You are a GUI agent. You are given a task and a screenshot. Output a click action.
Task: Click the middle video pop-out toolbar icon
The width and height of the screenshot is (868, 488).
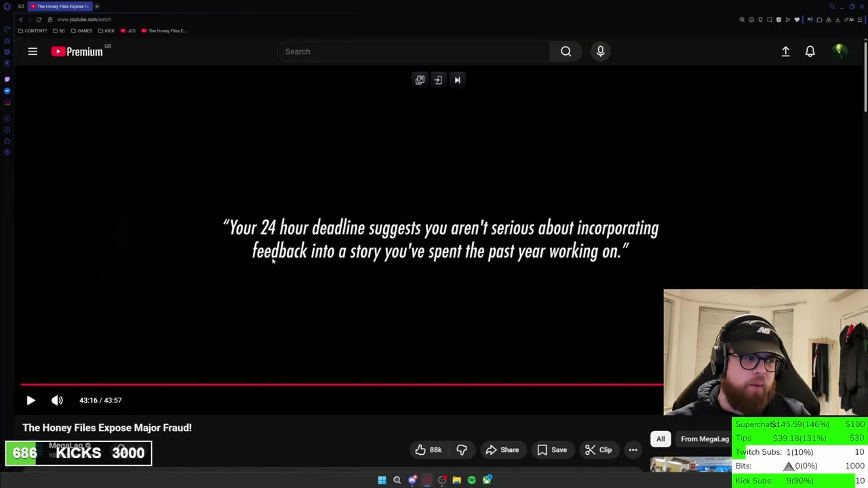pos(438,80)
